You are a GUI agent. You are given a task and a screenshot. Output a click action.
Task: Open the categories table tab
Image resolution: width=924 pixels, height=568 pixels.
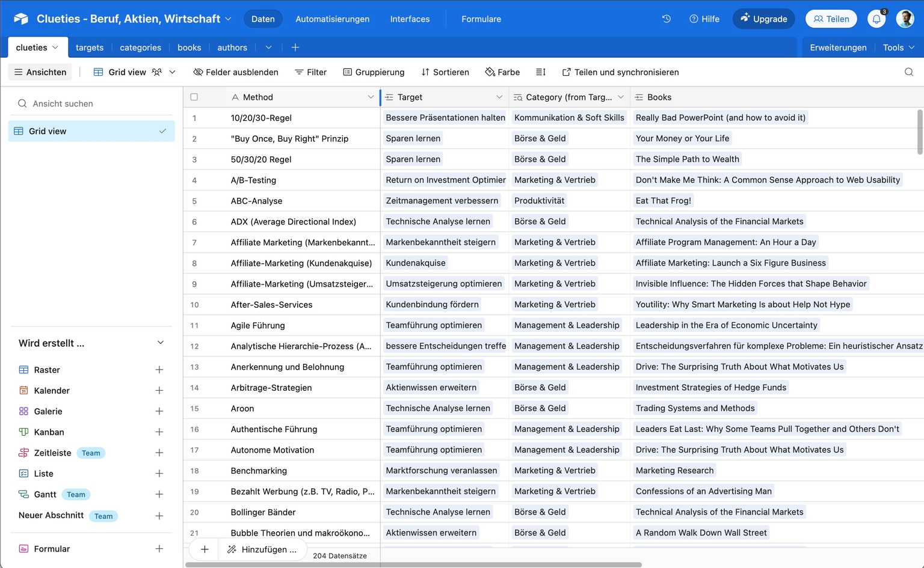point(140,47)
